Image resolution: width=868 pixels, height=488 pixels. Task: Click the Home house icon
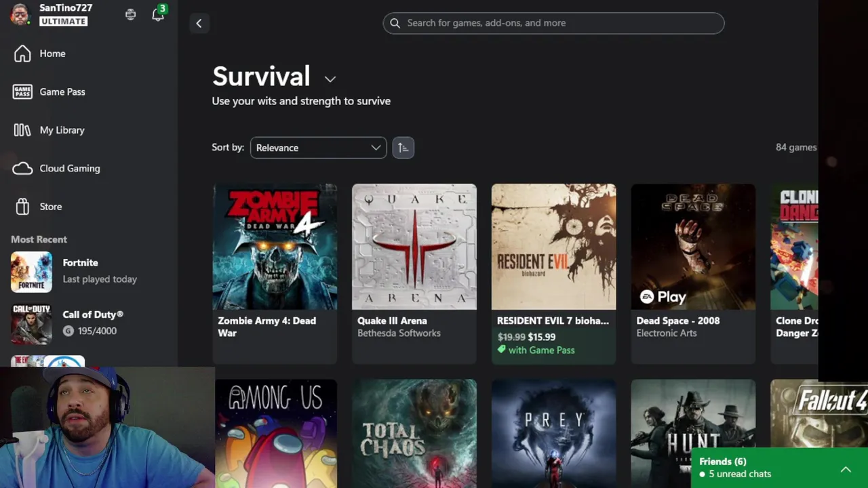point(22,54)
